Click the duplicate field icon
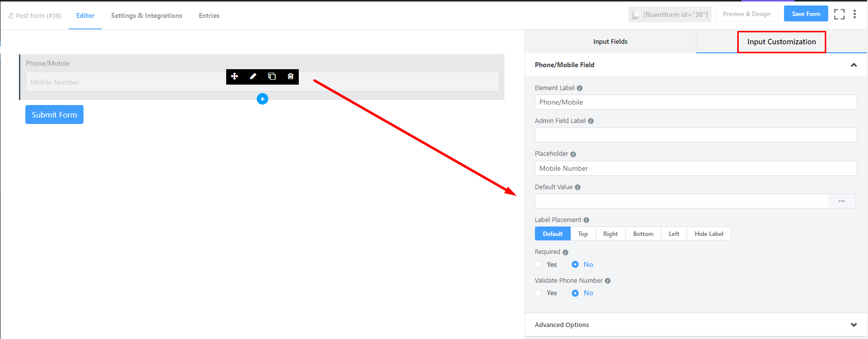The image size is (868, 339). tap(272, 76)
